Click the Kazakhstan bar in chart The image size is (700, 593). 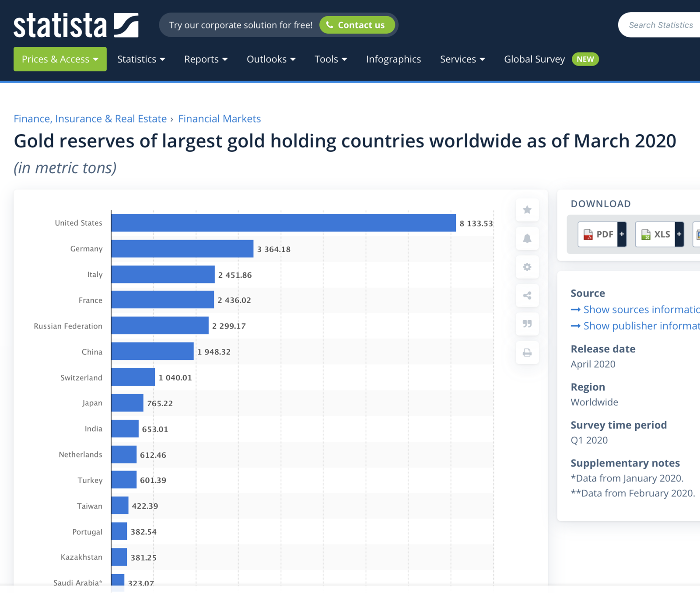119,557
